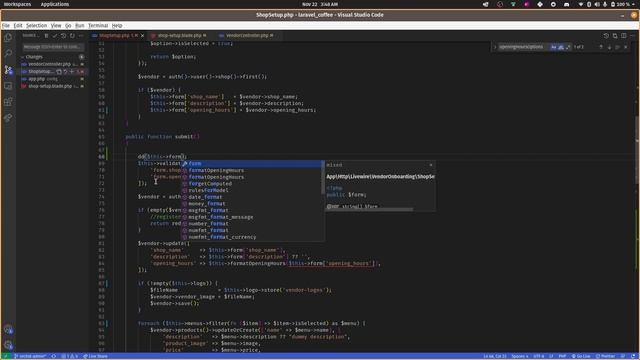Click the split editor right icon
Viewport: 640px width, 360px height.
[x=624, y=36]
